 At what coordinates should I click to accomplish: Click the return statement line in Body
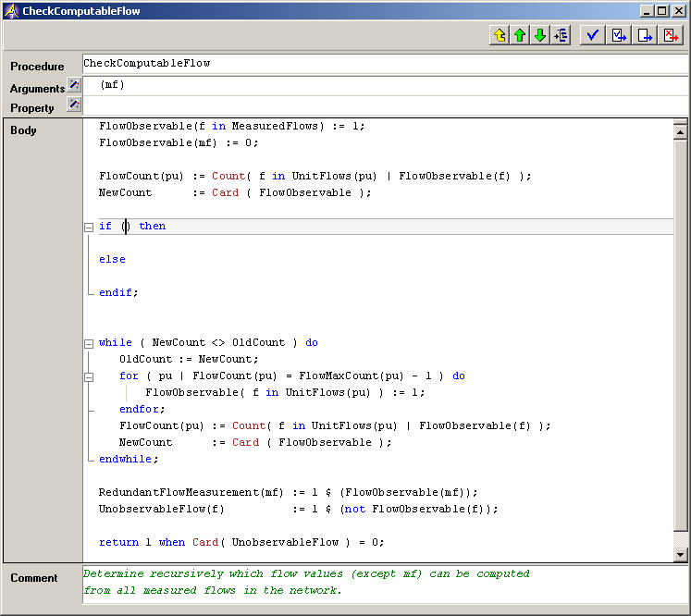(x=241, y=542)
